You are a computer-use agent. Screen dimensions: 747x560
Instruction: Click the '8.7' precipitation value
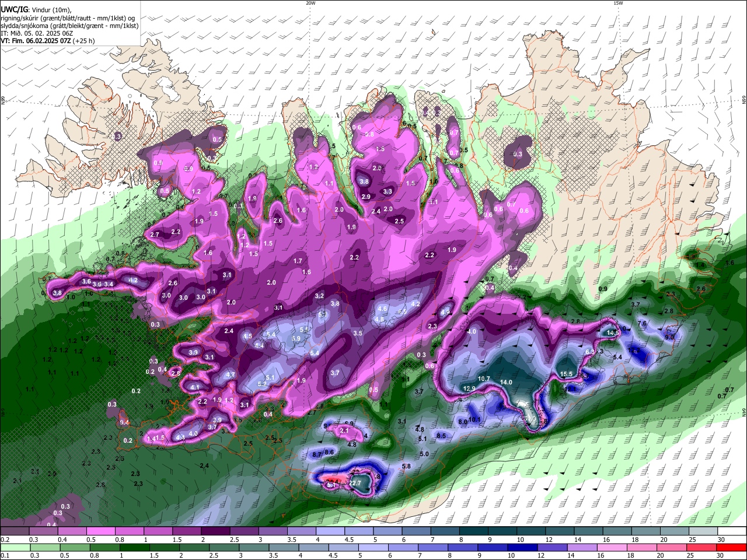(x=317, y=454)
